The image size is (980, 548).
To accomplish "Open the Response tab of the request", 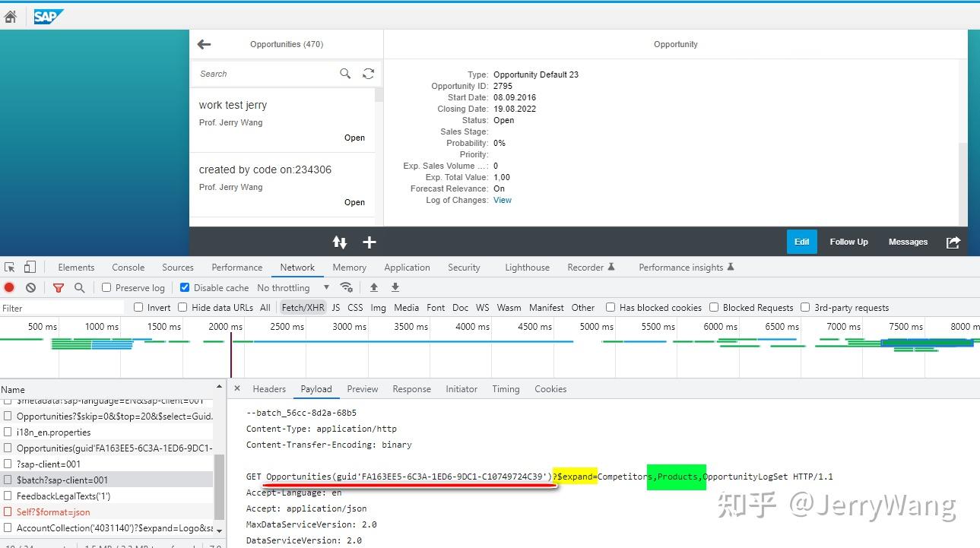I will (x=411, y=388).
